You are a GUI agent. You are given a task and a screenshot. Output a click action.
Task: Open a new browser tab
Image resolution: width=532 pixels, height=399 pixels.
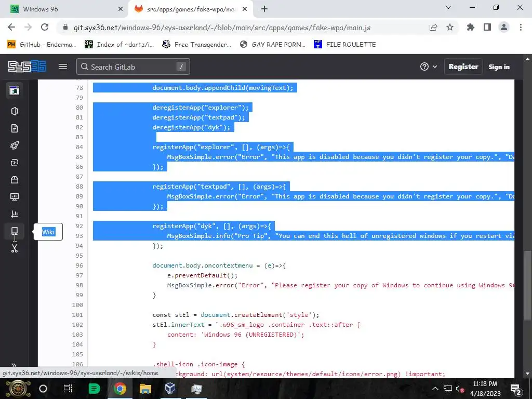click(264, 9)
